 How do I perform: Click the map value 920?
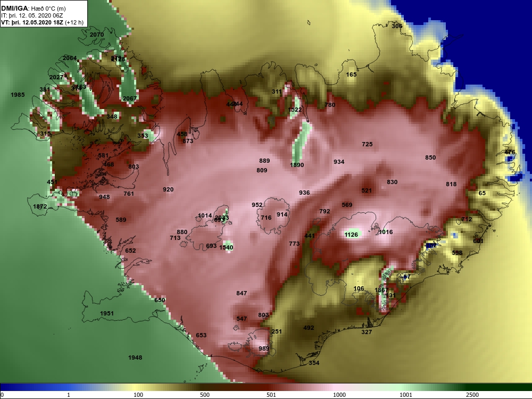pyautogui.click(x=168, y=189)
